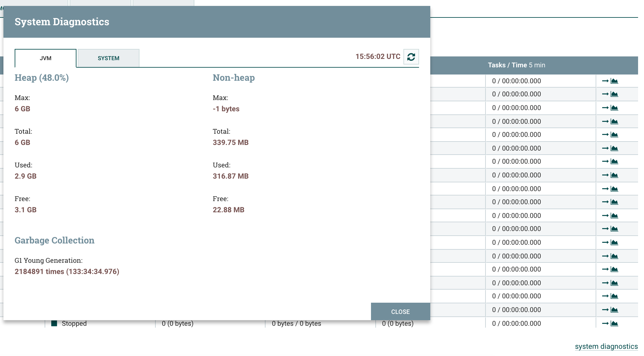
Task: View status history chart for Stopped row
Action: (x=614, y=324)
